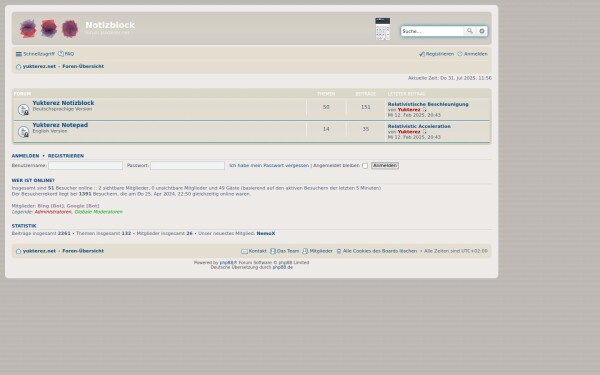600x375 pixels.
Task: Open Foren-Übersicht in top breadcrumb
Action: point(83,66)
